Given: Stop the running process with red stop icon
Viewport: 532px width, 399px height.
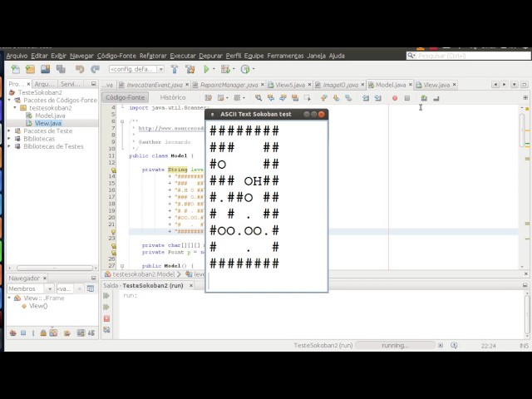Looking at the screenshot, I should (106, 318).
